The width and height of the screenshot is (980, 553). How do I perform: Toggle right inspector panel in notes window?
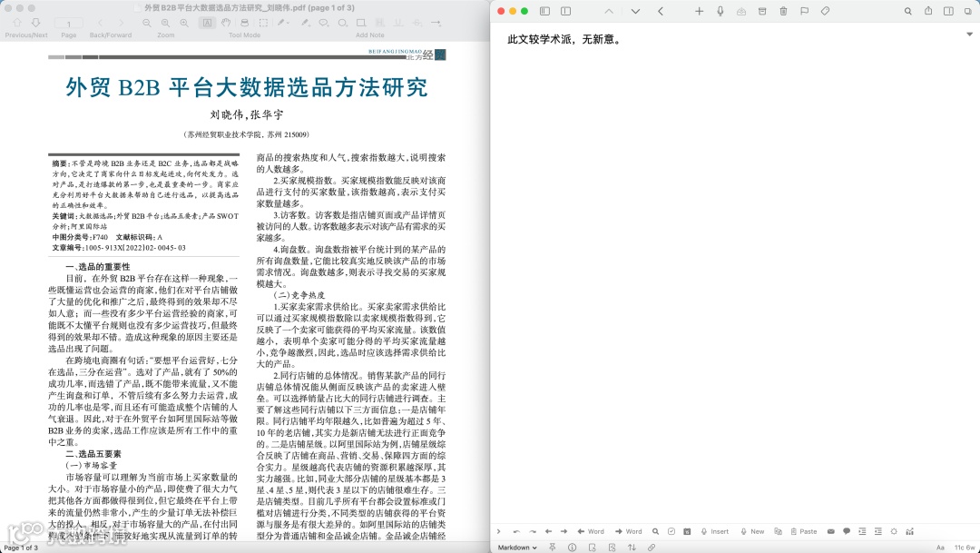pyautogui.click(x=948, y=11)
